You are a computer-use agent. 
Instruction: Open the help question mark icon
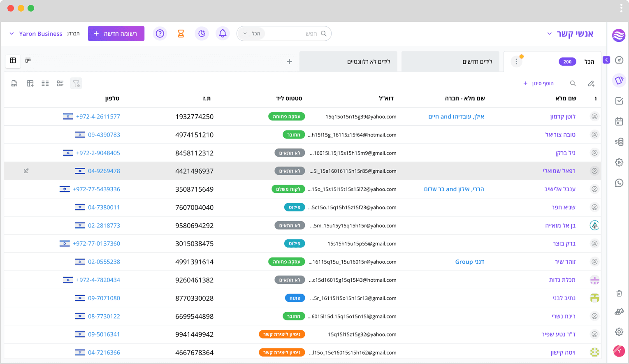coord(160,34)
